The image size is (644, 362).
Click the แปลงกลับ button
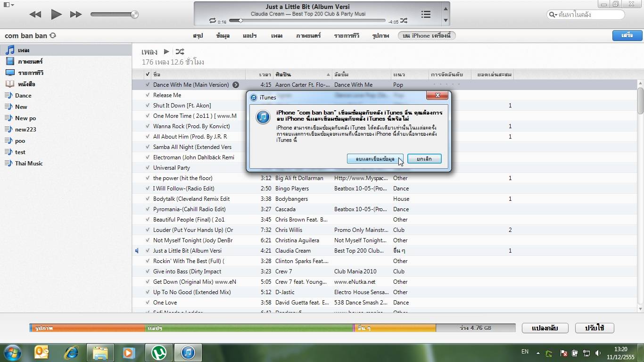(x=545, y=328)
